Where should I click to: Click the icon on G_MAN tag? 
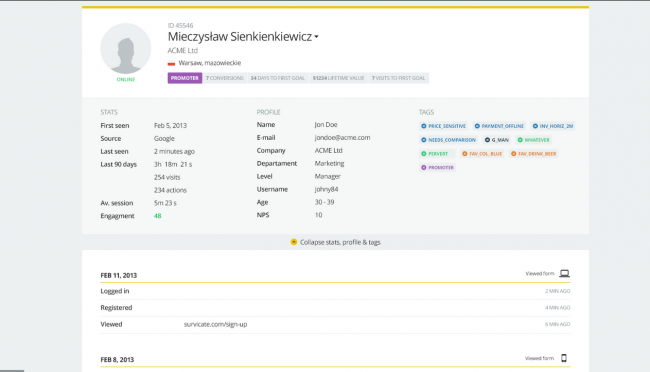coord(487,140)
